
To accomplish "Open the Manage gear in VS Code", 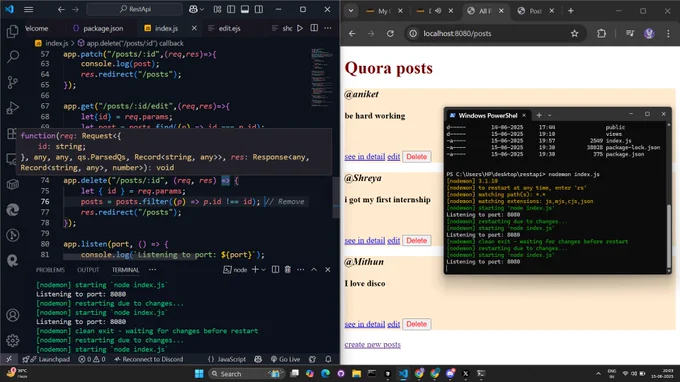I will click(x=13, y=340).
